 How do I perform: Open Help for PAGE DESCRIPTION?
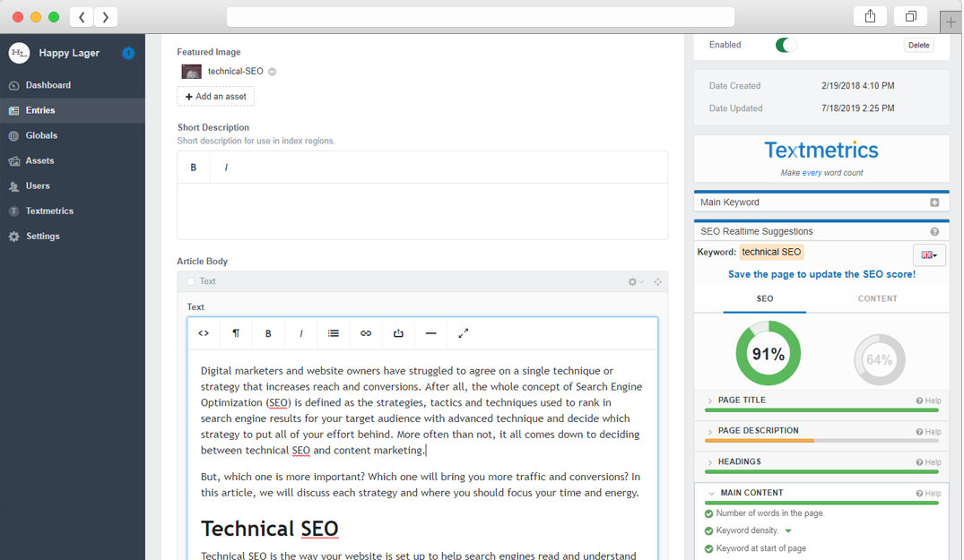click(x=928, y=432)
